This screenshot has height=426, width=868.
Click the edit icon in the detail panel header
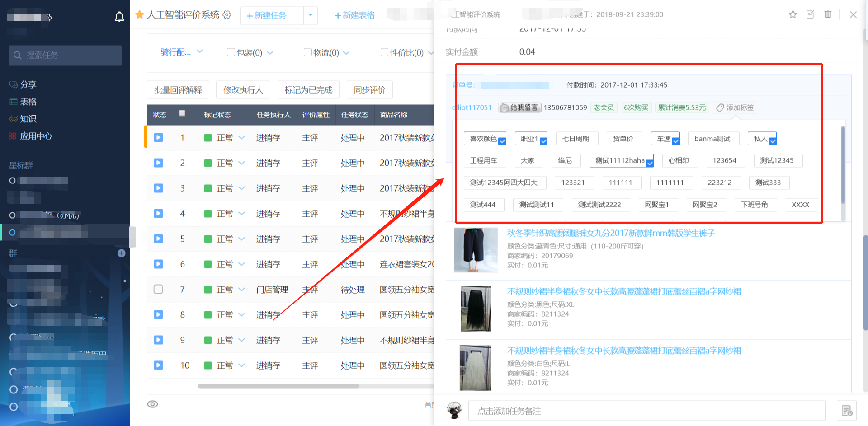(x=810, y=14)
